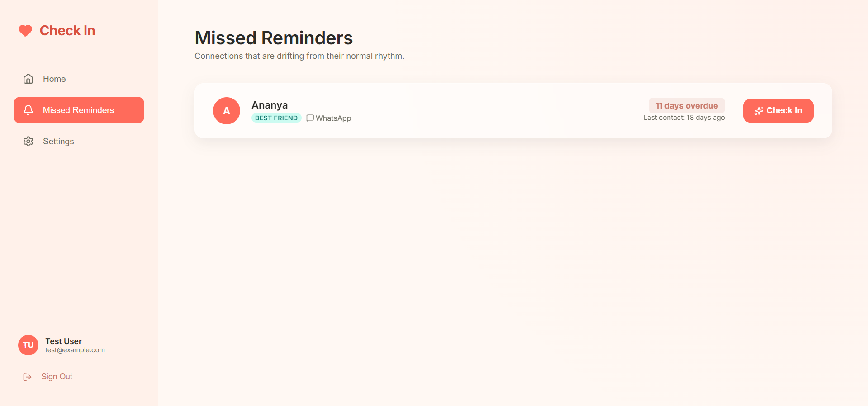
Task: Click the 11 days overdue badge
Action: 687,106
